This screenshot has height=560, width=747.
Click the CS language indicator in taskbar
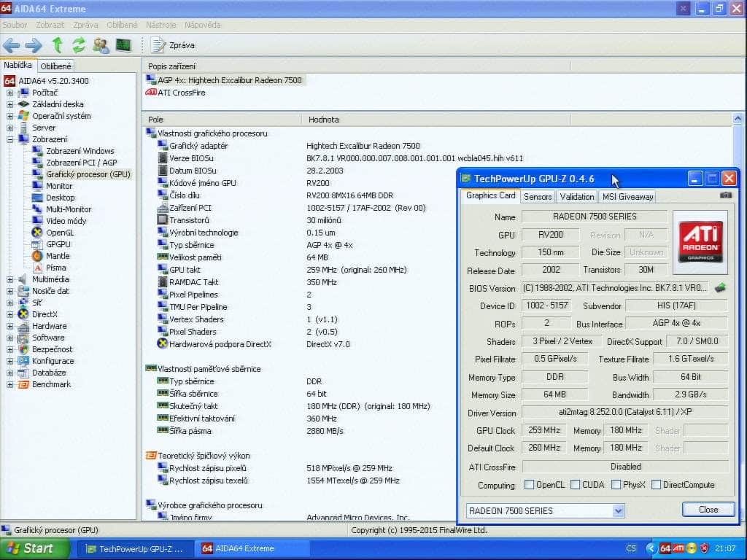[631, 548]
